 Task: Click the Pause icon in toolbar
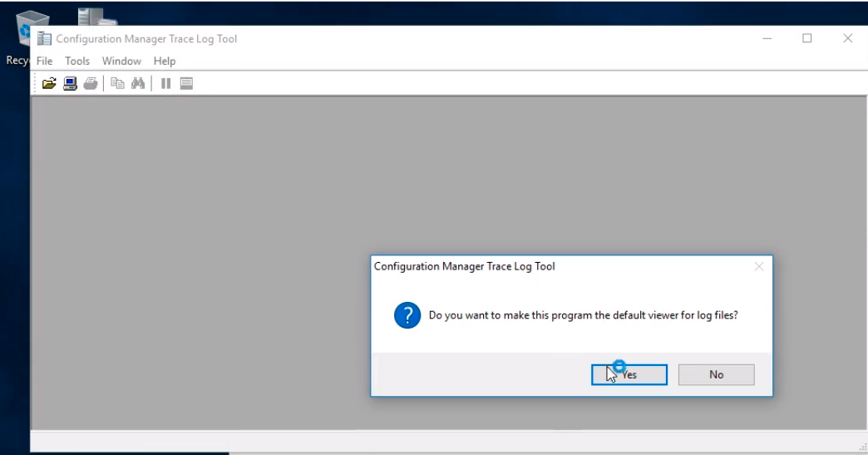(x=165, y=83)
